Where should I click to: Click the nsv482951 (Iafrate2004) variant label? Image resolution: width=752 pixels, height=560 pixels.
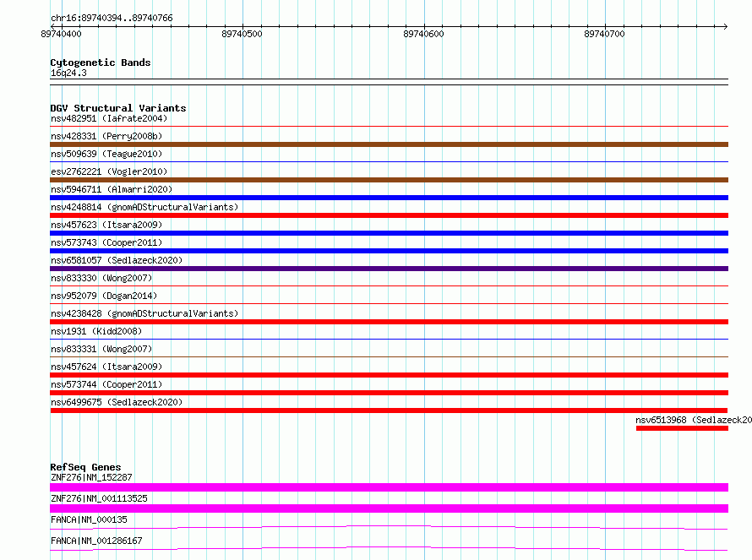[x=109, y=118]
